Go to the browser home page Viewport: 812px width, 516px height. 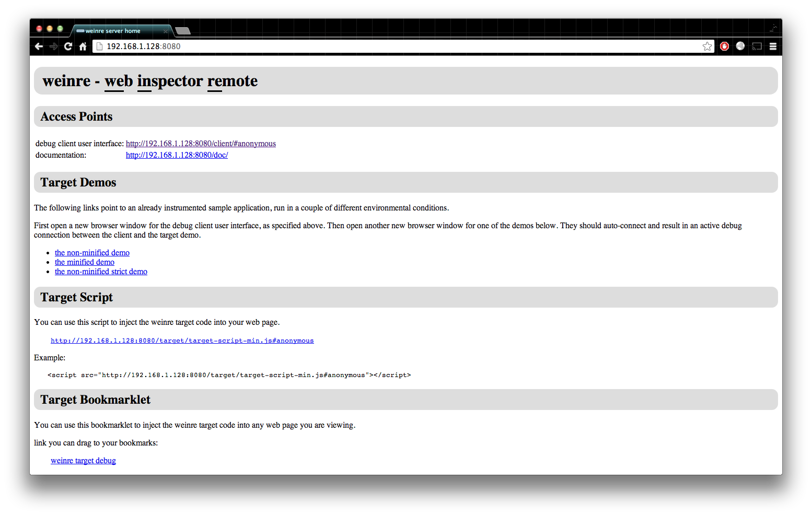(x=83, y=46)
